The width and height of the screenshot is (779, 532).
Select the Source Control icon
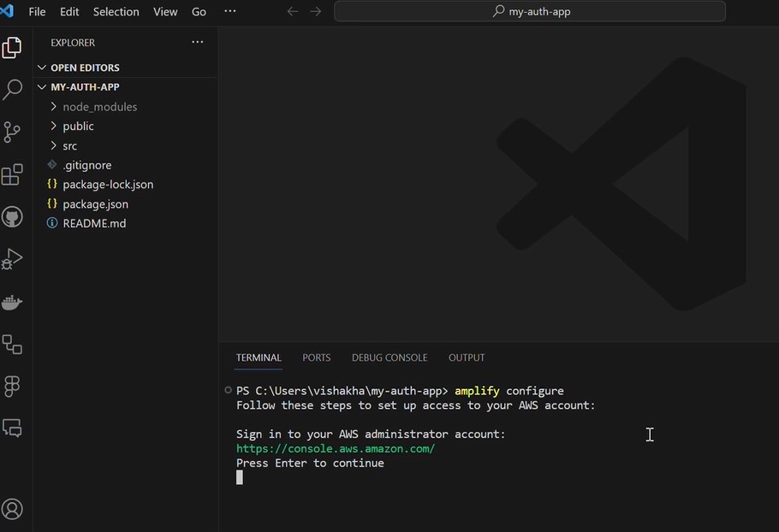[x=12, y=132]
